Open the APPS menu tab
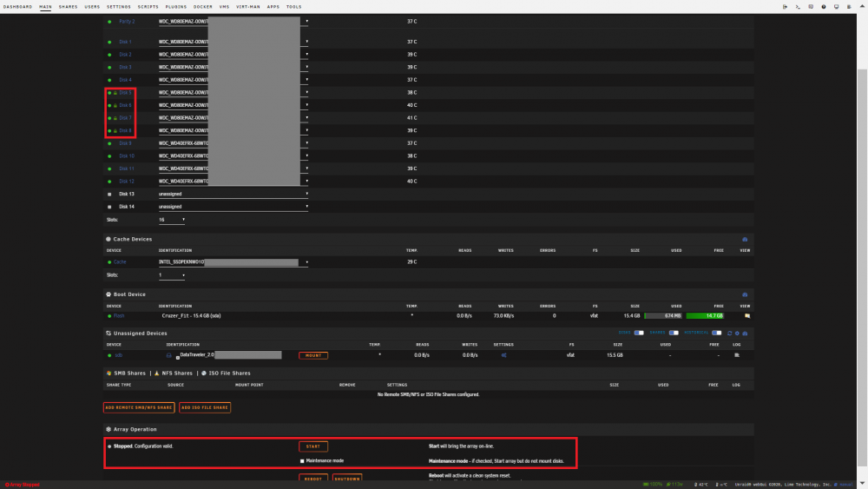Image resolution: width=868 pixels, height=489 pixels. (x=273, y=7)
